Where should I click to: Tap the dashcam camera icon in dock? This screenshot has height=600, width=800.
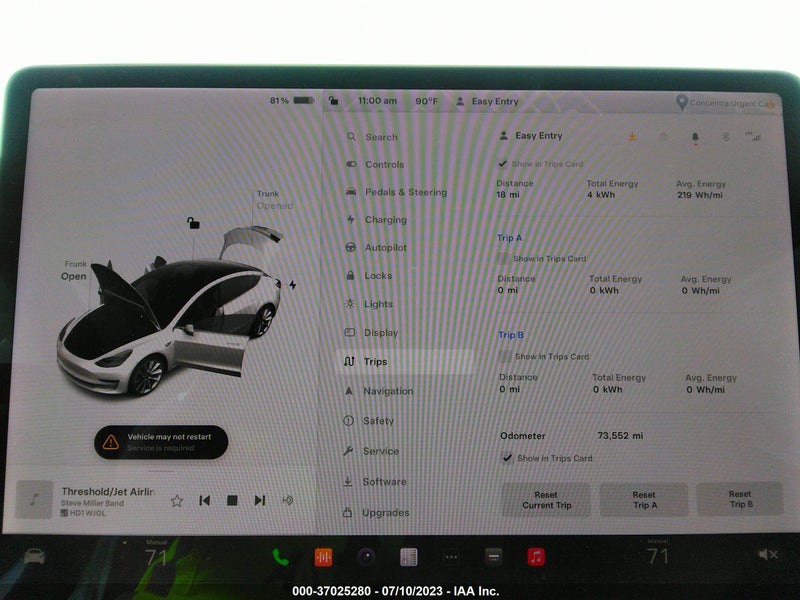(366, 557)
